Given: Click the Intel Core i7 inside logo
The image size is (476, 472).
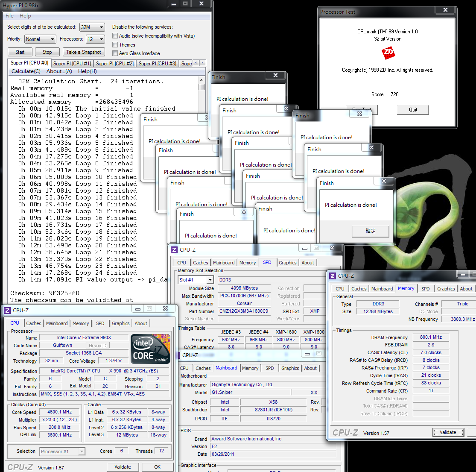Looking at the screenshot, I should coord(150,349).
